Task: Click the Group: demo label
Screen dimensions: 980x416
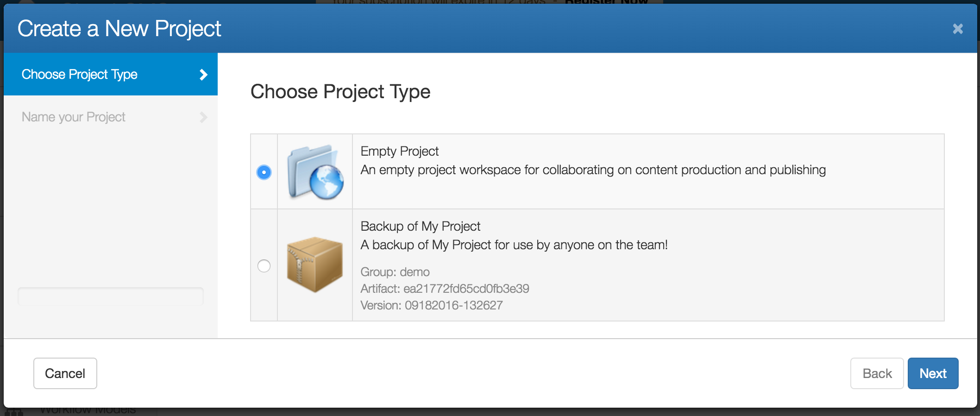Action: 395,272
